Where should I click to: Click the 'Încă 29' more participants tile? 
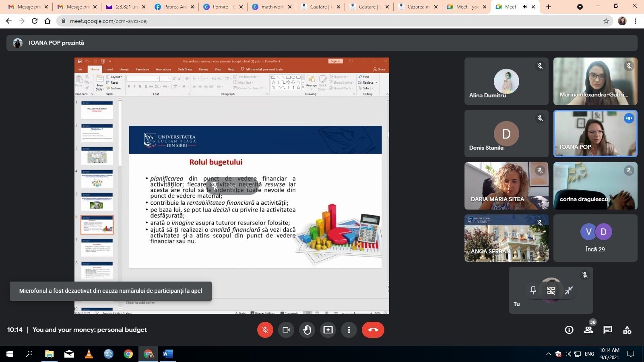(595, 238)
